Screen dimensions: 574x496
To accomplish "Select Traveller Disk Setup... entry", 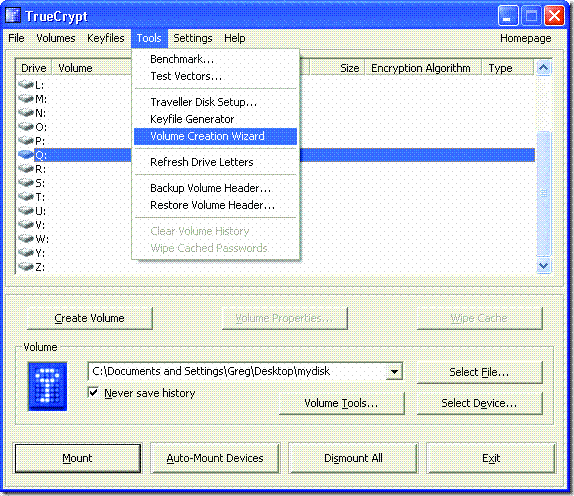I will tap(216, 102).
